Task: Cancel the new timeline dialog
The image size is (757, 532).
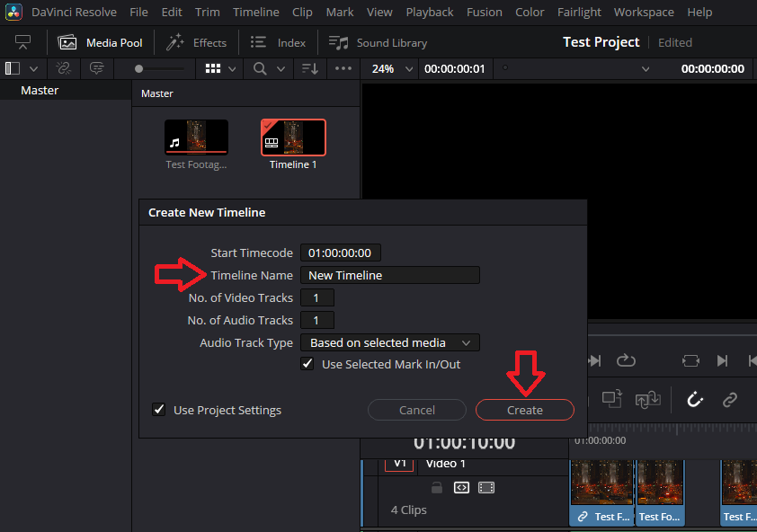Action: (x=416, y=409)
